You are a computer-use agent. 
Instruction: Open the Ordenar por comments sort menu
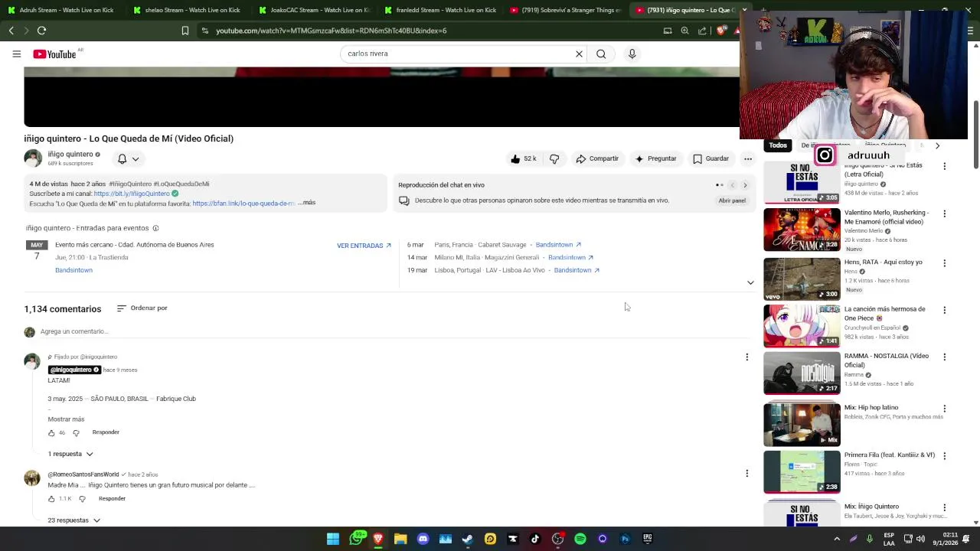[142, 308]
